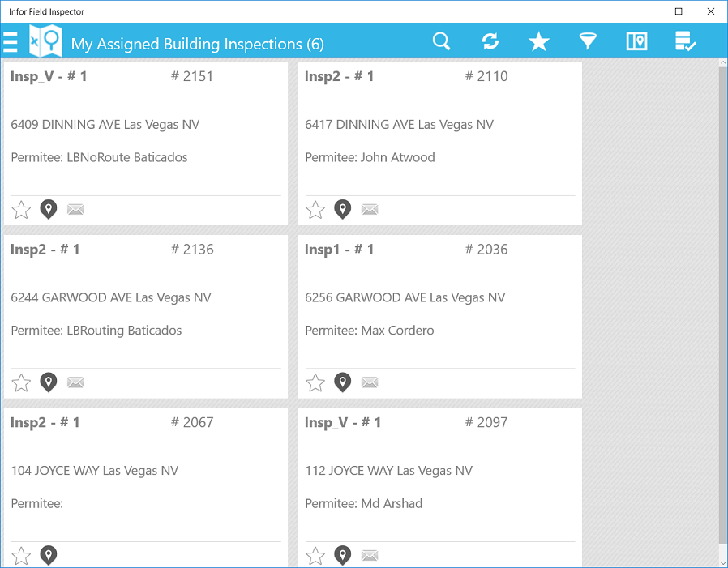
Task: Favorite inspection #2151 using its star
Action: pyautogui.click(x=21, y=209)
